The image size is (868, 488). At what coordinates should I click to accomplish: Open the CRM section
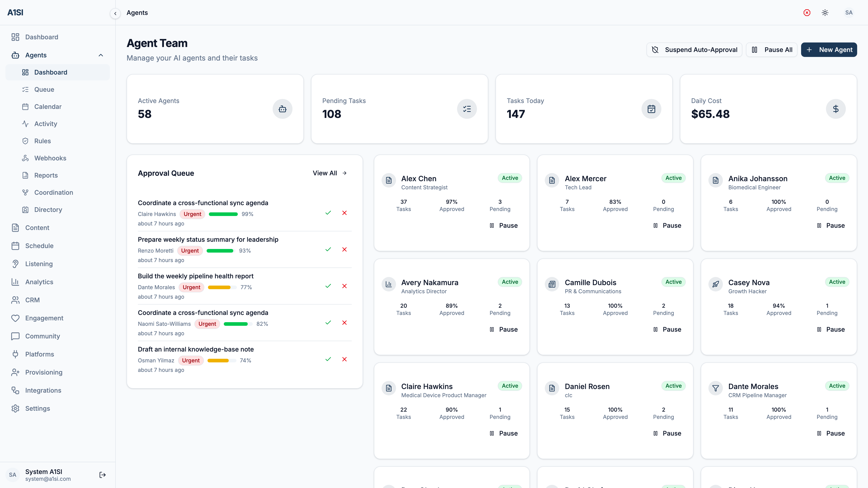(x=57, y=300)
